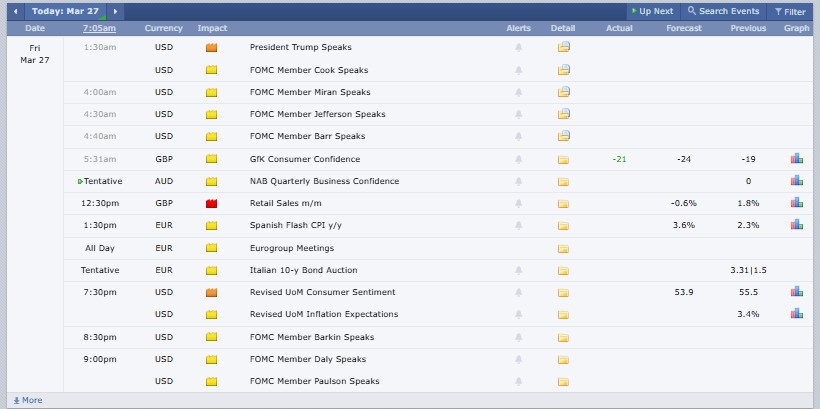Set alert bell for FOMC Member Miran Speaks
The width and height of the screenshot is (820, 409).
pos(518,93)
